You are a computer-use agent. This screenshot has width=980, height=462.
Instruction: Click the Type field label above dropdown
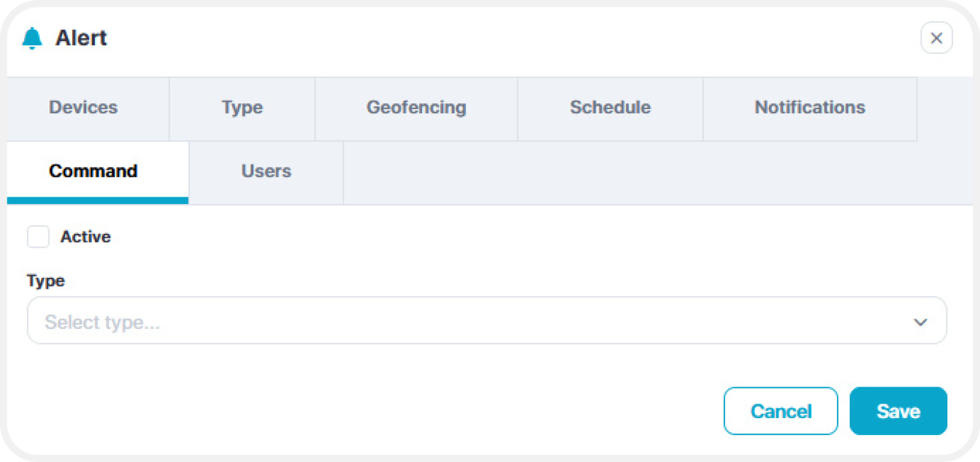click(x=46, y=281)
